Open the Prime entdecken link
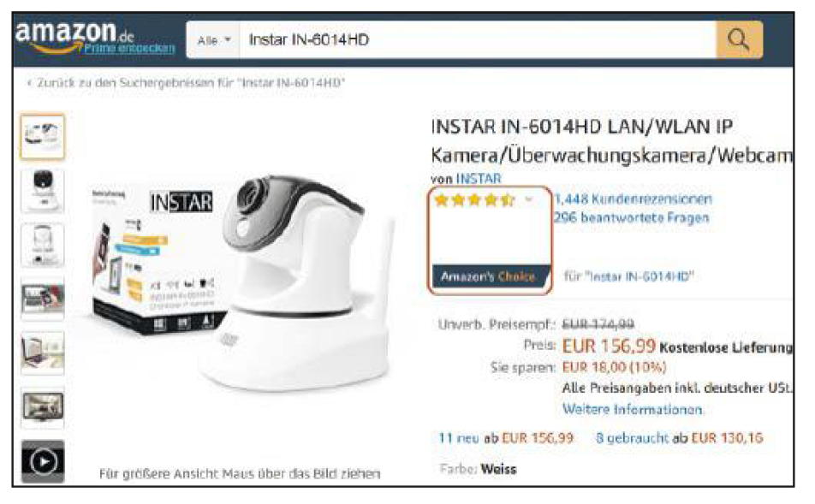815x504 pixels. 129,48
